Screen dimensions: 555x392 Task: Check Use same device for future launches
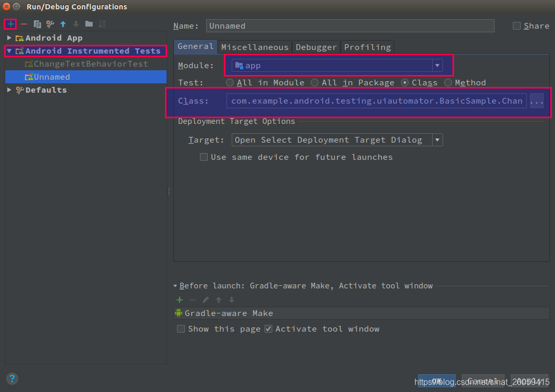coord(204,157)
